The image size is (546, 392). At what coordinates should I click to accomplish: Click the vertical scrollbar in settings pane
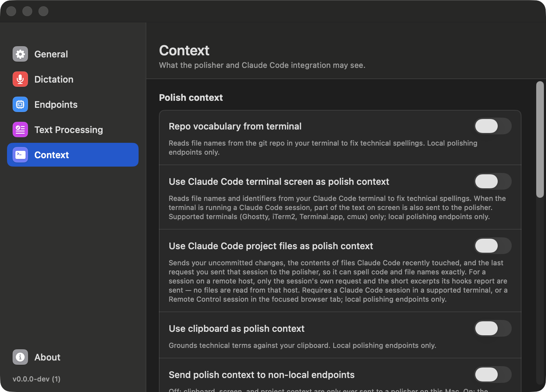pyautogui.click(x=540, y=139)
